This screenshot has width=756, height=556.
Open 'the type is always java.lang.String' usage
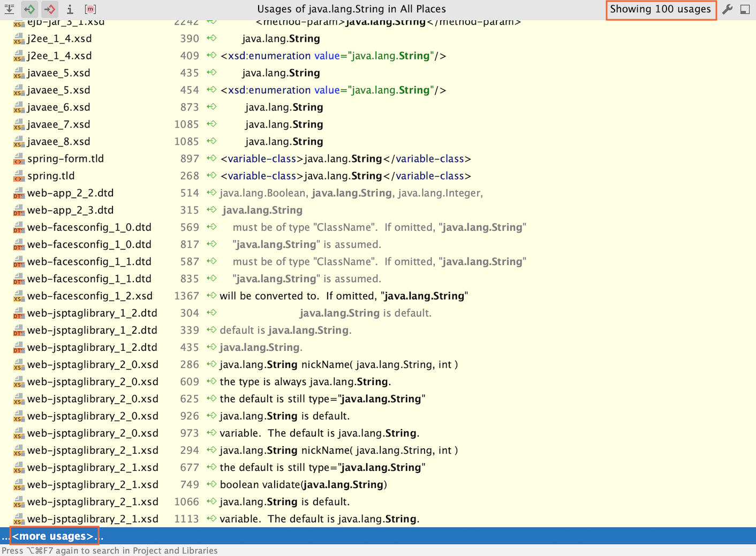(305, 381)
